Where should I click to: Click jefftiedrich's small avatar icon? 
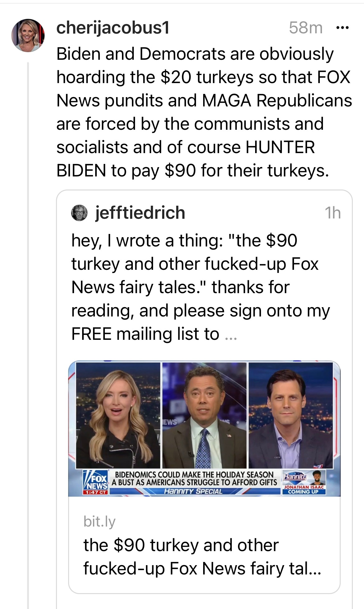click(x=79, y=213)
